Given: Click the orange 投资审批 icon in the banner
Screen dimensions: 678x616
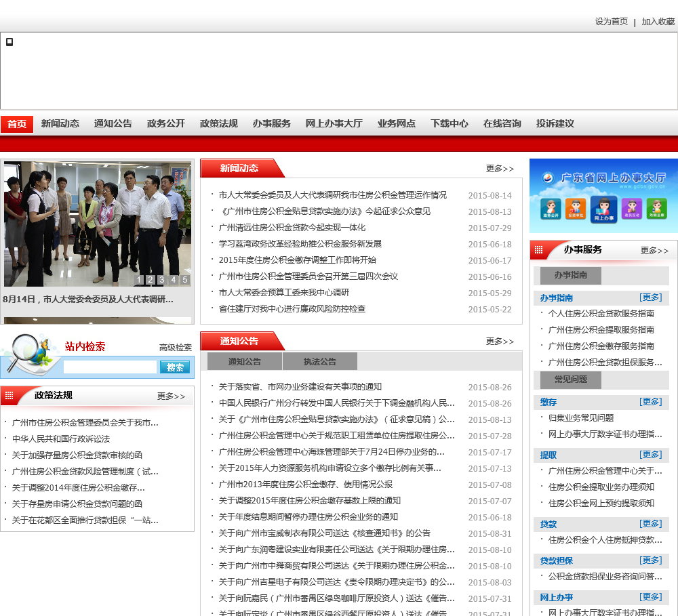Looking at the screenshot, I should 576,209.
